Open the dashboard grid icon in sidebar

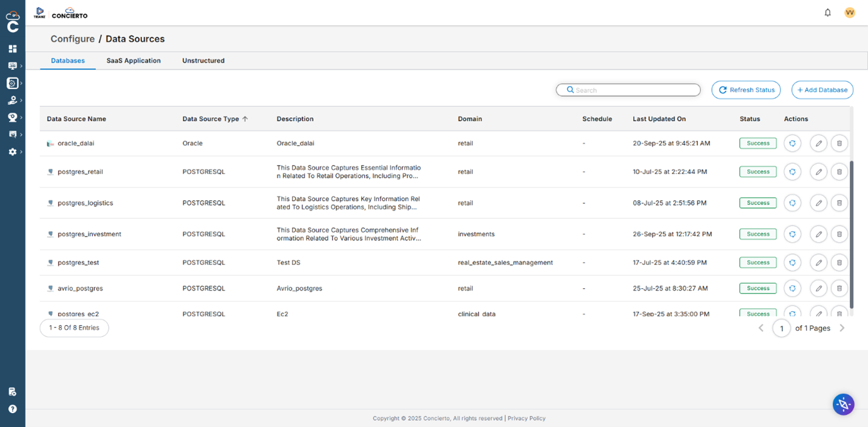pyautogui.click(x=13, y=49)
